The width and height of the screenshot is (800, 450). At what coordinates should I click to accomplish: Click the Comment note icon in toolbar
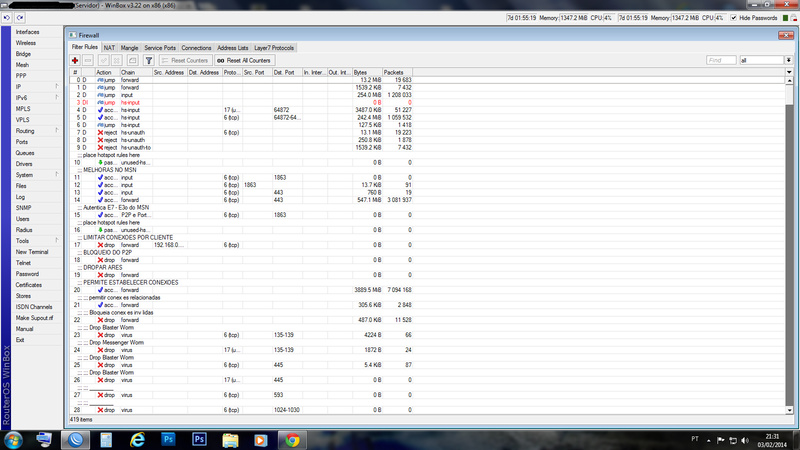pyautogui.click(x=133, y=60)
